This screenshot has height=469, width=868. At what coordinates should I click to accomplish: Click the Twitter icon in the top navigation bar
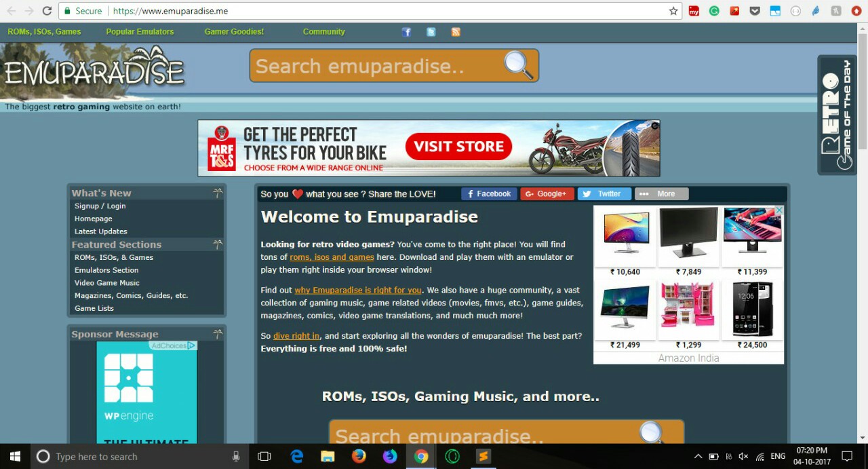point(431,32)
